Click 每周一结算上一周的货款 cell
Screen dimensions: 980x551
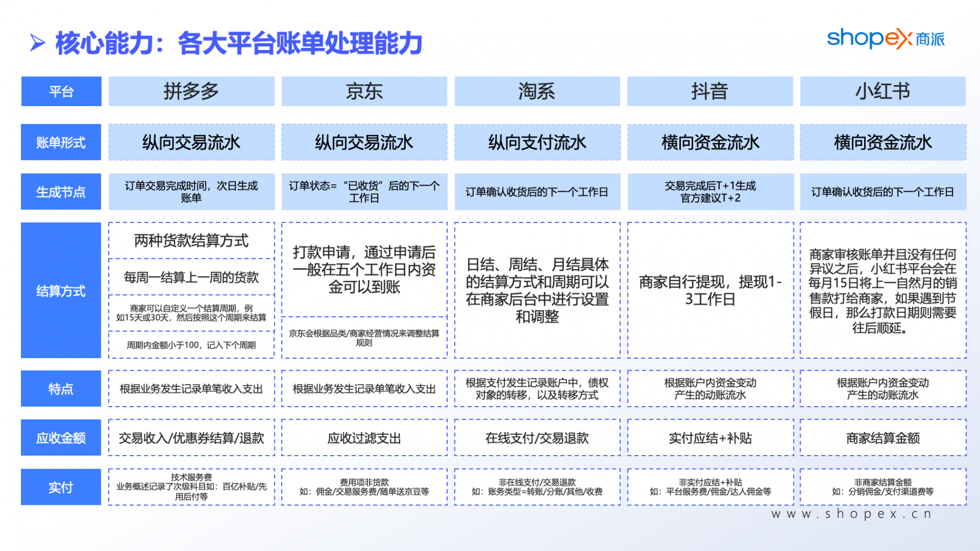pyautogui.click(x=191, y=277)
